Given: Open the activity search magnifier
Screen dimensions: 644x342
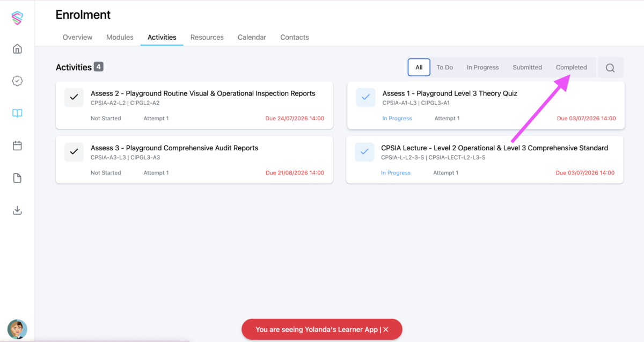Looking at the screenshot, I should [x=610, y=68].
